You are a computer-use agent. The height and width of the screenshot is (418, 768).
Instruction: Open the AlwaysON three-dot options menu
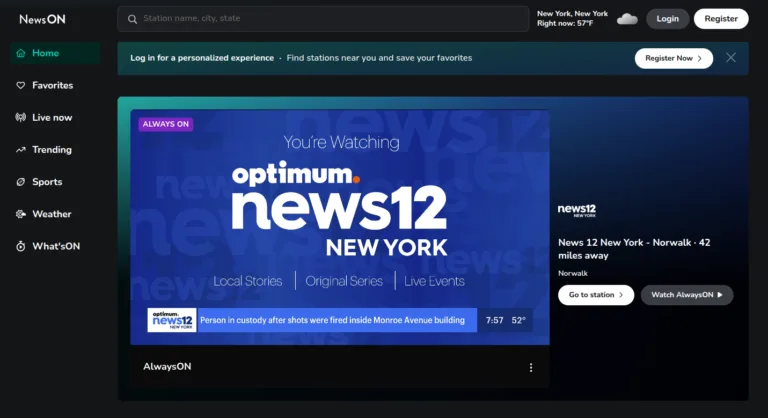tap(531, 368)
